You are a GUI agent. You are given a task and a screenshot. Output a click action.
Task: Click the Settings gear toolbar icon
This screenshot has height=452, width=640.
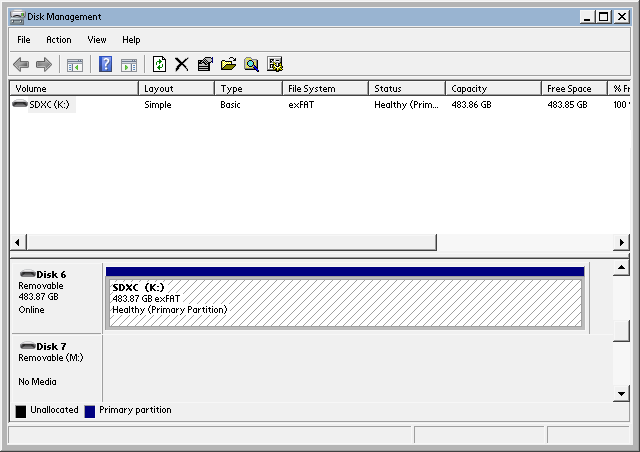coord(275,64)
